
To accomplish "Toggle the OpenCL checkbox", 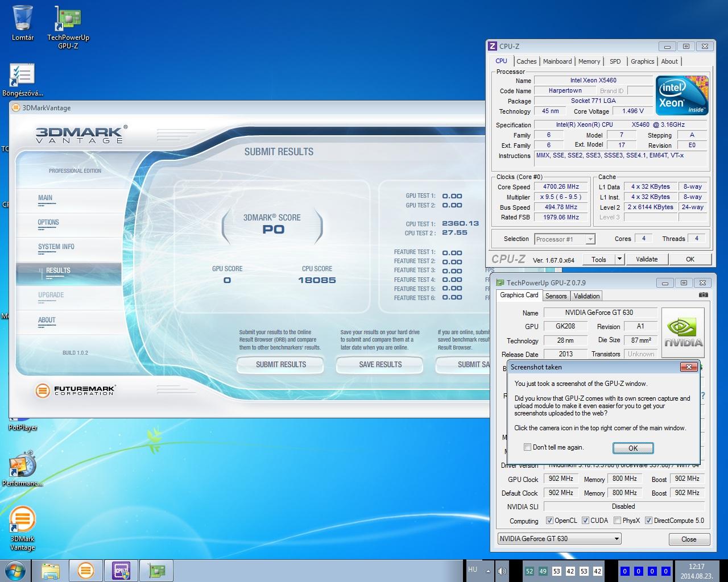I will tap(549, 521).
